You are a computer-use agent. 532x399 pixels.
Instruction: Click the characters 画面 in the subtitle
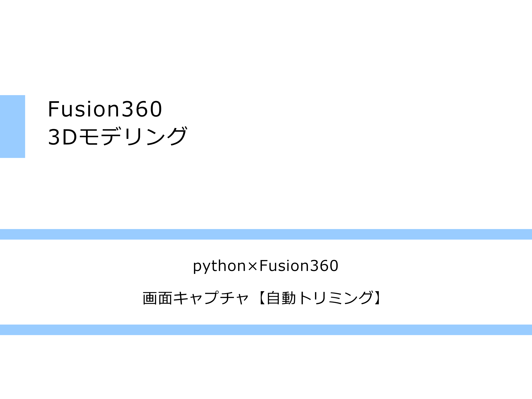(x=158, y=298)
